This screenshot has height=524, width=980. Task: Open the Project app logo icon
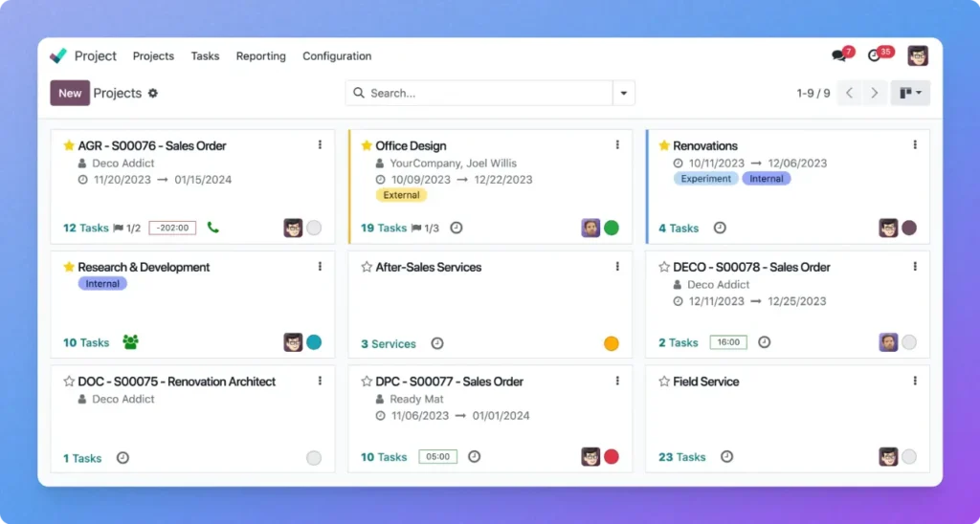[x=59, y=56]
